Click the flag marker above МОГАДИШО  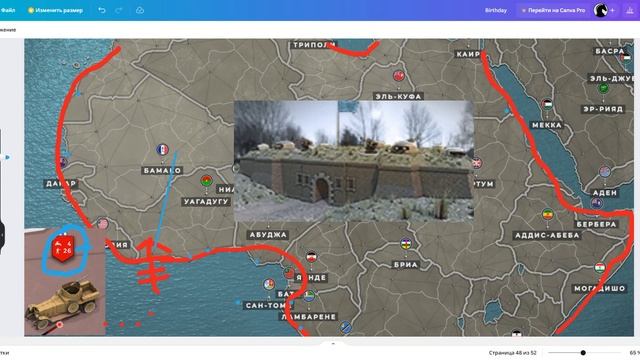click(600, 268)
